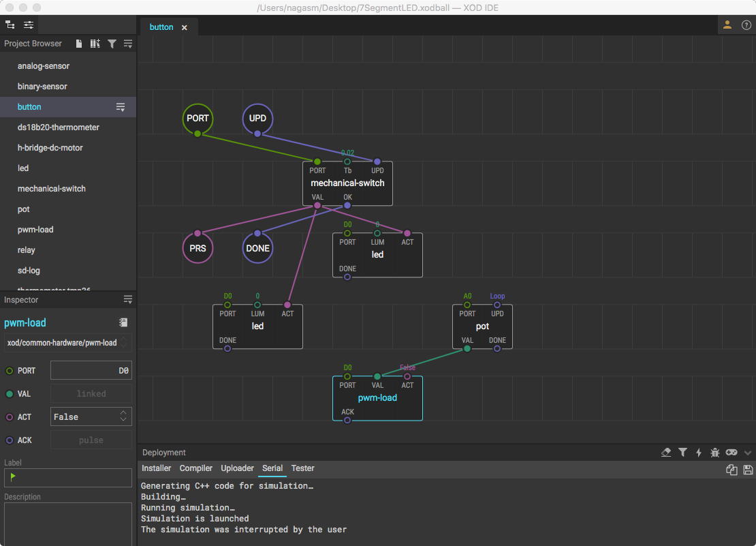Switch to the Compiler tab
The width and height of the screenshot is (756, 546).
click(x=196, y=468)
